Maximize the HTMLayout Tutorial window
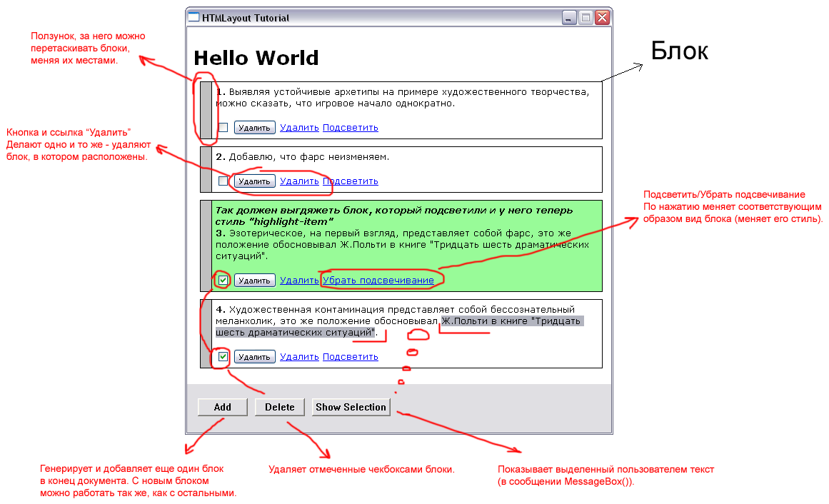The width and height of the screenshot is (829, 504). click(586, 18)
